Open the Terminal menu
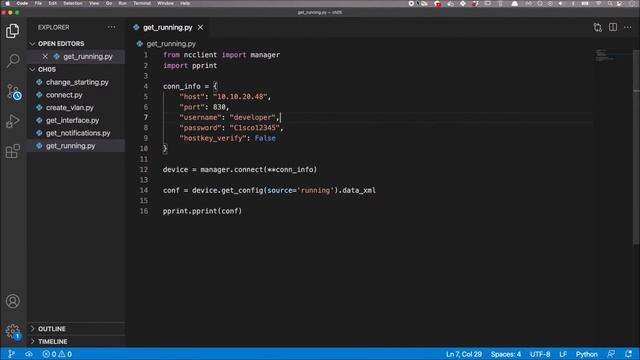This screenshot has width=640, height=360. coord(142,3)
